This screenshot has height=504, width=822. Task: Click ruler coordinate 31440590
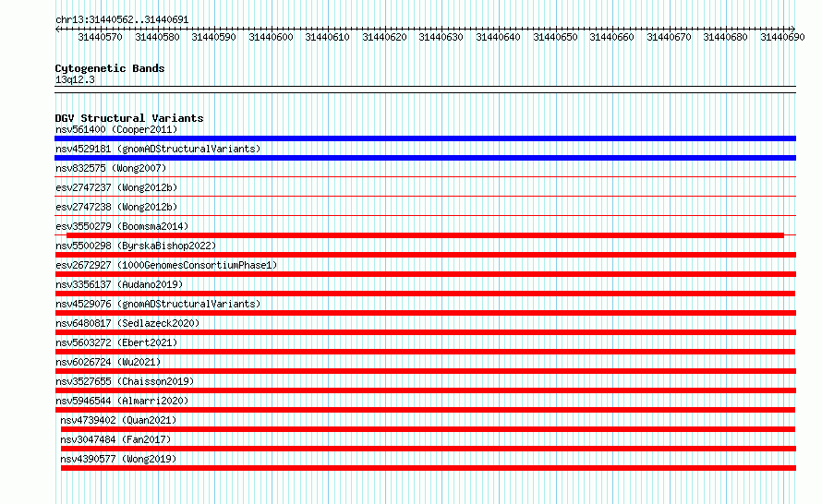point(214,37)
